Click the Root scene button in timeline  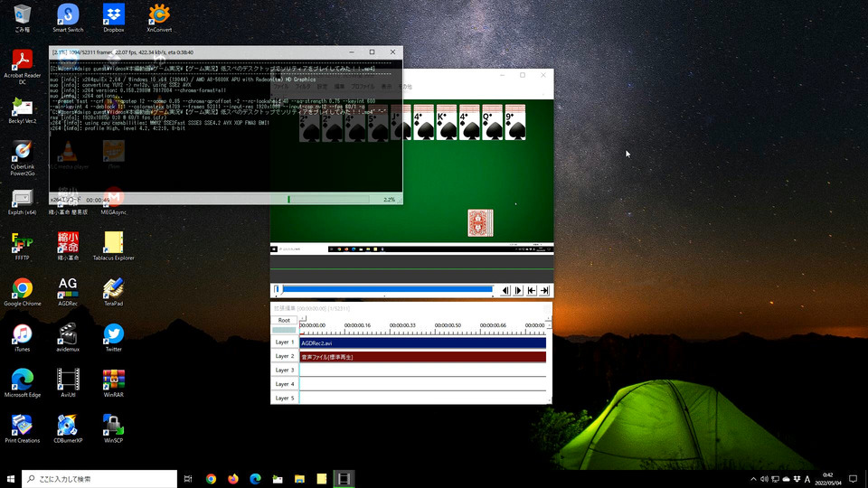[284, 320]
